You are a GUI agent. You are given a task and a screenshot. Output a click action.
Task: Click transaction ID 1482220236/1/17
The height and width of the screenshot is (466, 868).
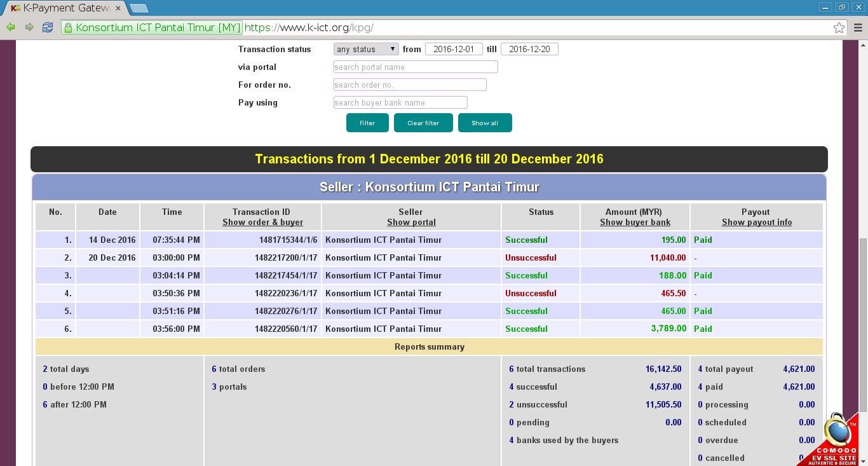(286, 293)
